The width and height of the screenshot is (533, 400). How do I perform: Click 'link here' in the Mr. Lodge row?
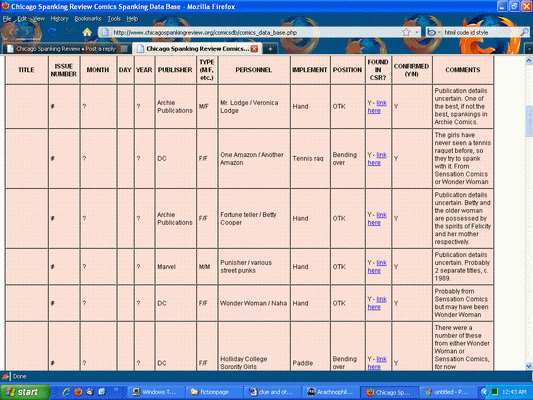click(x=377, y=107)
